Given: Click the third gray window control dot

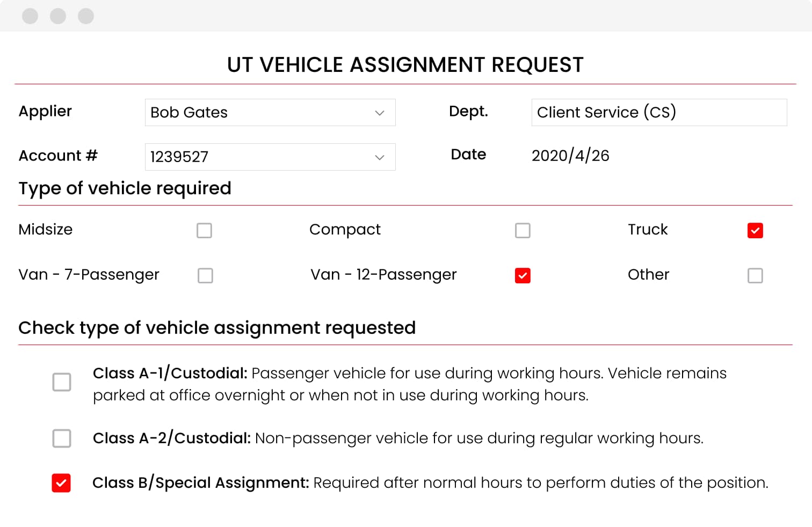Looking at the screenshot, I should [x=86, y=16].
